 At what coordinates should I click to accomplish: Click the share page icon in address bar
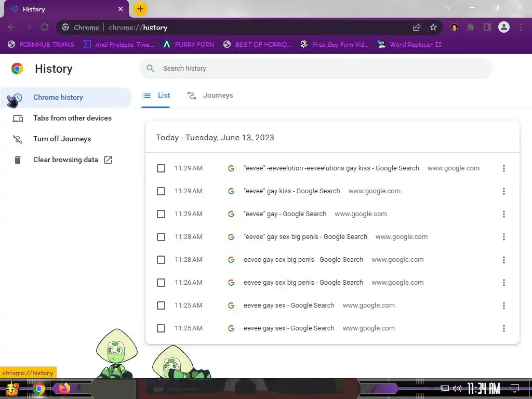(417, 28)
